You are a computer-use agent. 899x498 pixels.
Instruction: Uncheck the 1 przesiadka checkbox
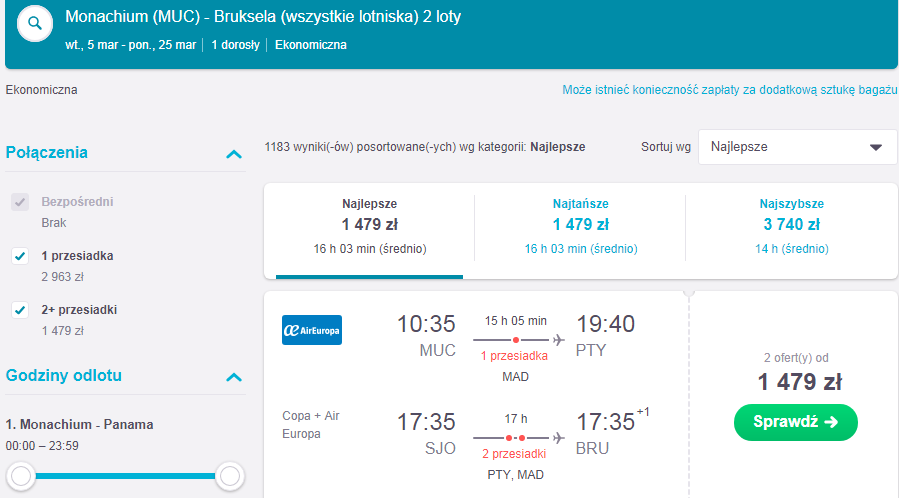[20, 256]
